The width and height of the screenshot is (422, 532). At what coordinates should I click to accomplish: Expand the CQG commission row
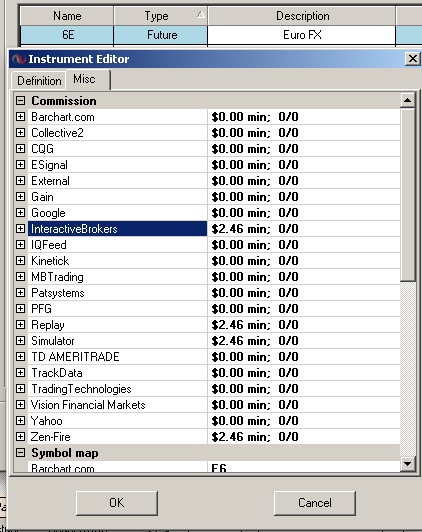(20, 149)
